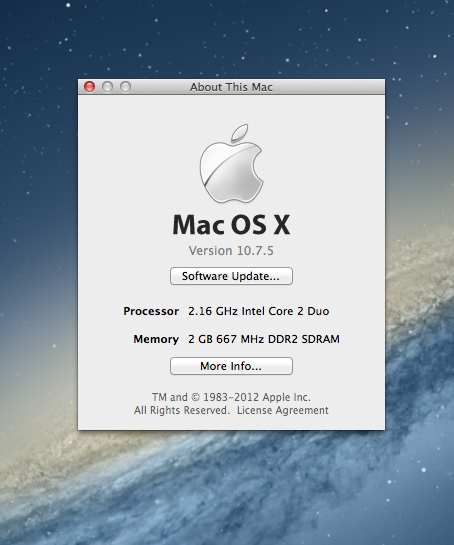Open the License Agreement link
This screenshot has height=545, width=454.
click(x=283, y=410)
